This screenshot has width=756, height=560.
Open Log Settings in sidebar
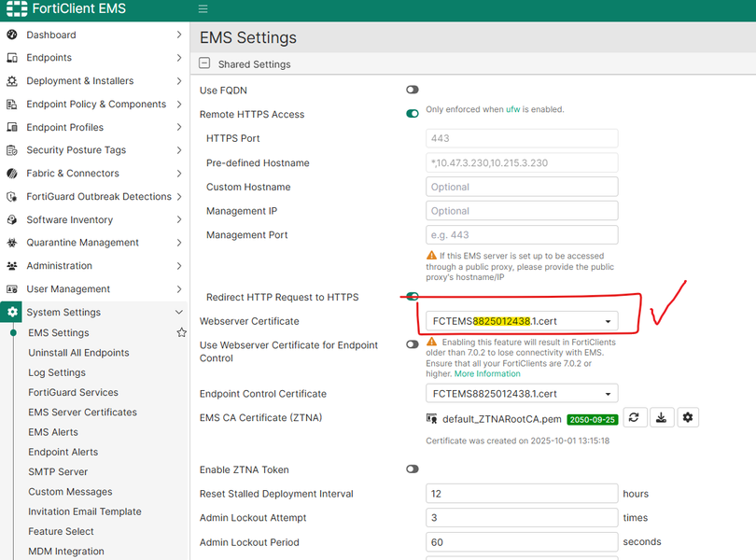pyautogui.click(x=57, y=372)
